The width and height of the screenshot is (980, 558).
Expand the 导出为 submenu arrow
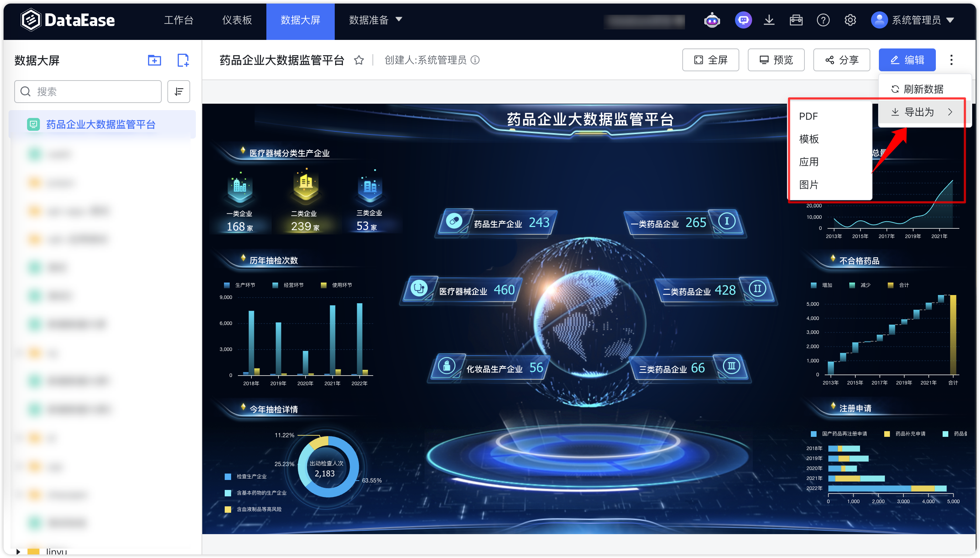[x=950, y=112]
